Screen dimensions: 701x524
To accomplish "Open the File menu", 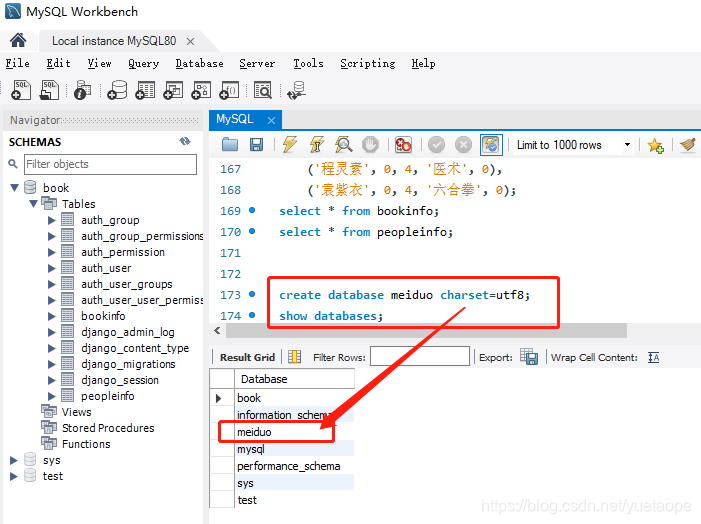I will pyautogui.click(x=17, y=63).
